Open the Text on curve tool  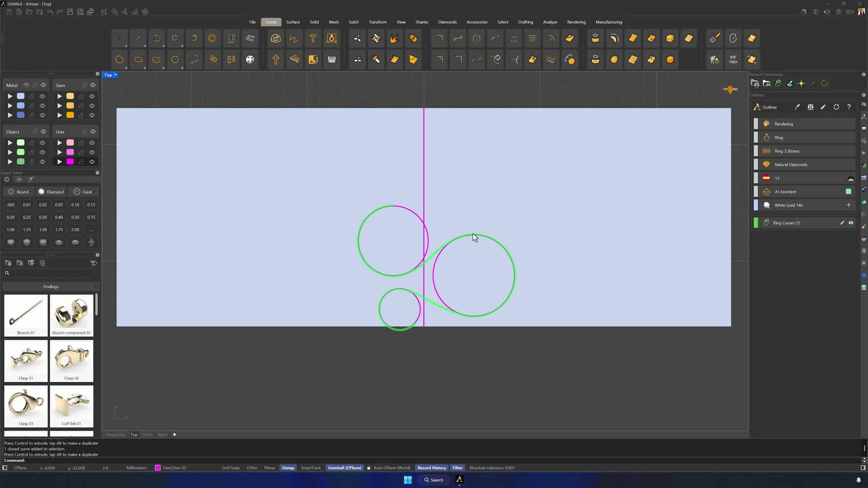(294, 59)
